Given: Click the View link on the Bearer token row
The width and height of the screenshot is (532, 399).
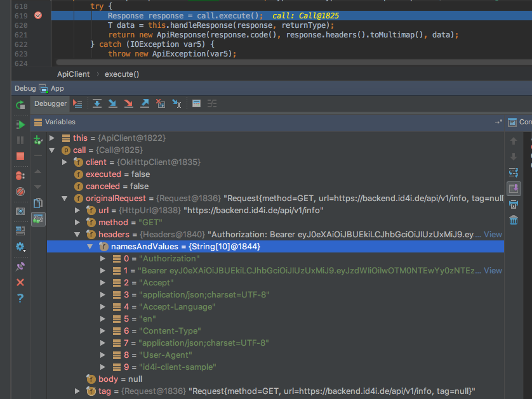Looking at the screenshot, I should 493,270.
